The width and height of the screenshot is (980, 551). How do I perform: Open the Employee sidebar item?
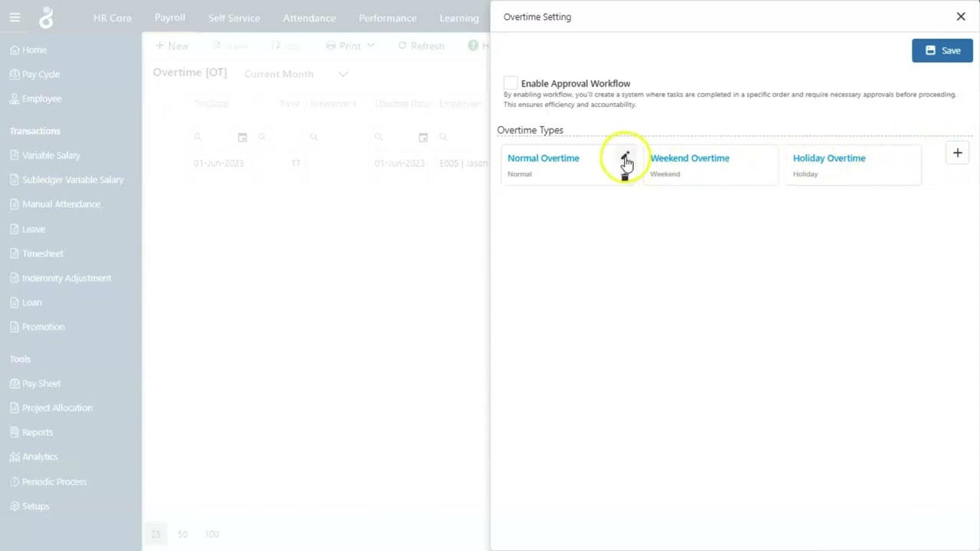pyautogui.click(x=35, y=99)
